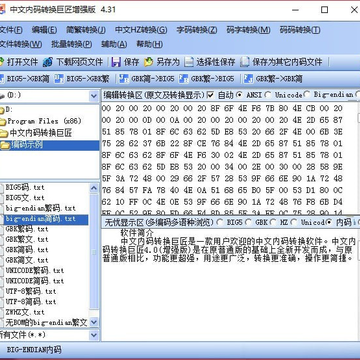
Task: Select file BIG5码.txt
Action: 25,187
